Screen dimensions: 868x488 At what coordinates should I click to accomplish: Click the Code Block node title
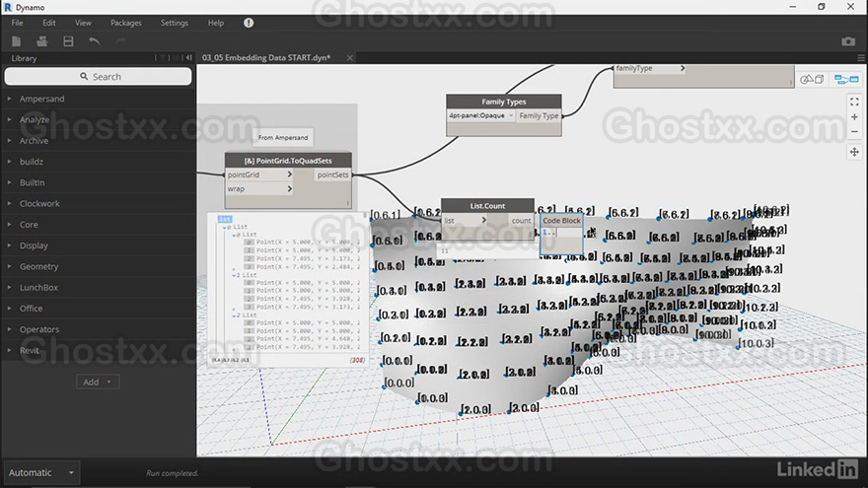click(561, 220)
